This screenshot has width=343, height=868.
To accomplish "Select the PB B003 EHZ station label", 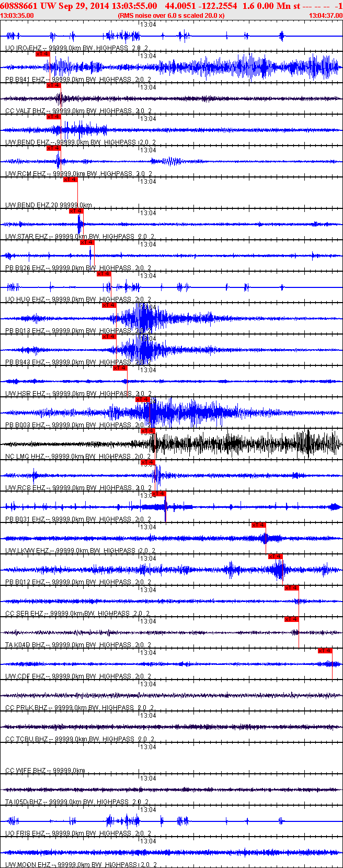I will pos(78,425).
